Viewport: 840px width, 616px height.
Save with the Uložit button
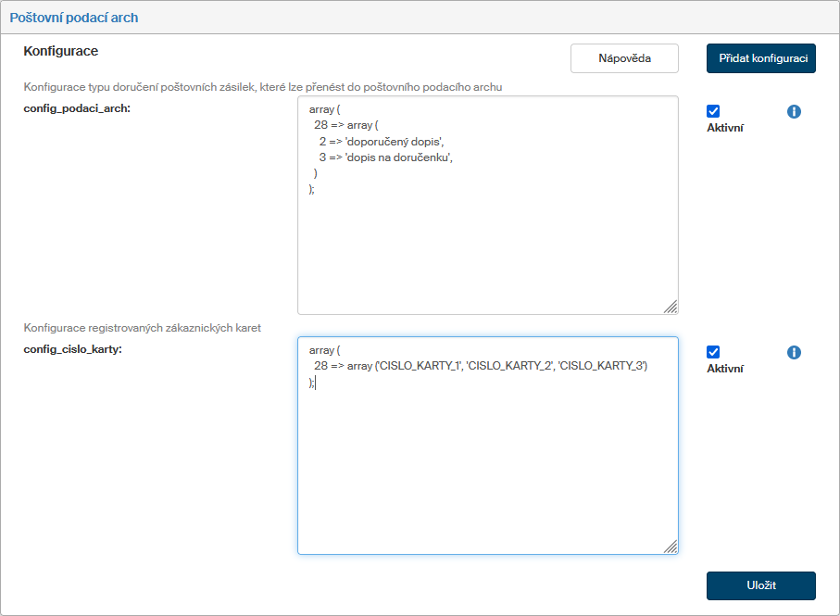pyautogui.click(x=760, y=585)
